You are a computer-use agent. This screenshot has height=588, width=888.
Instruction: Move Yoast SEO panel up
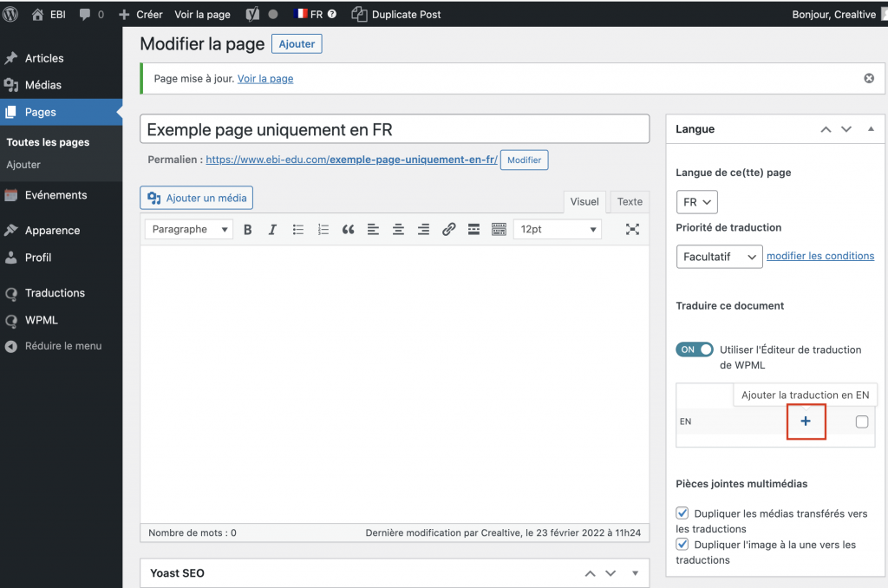click(590, 573)
